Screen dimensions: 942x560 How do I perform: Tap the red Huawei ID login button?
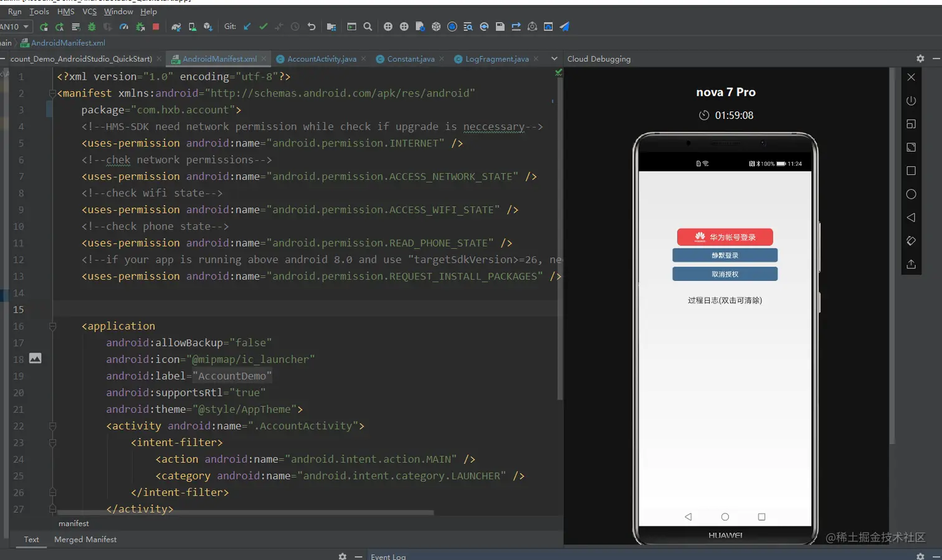(x=725, y=237)
